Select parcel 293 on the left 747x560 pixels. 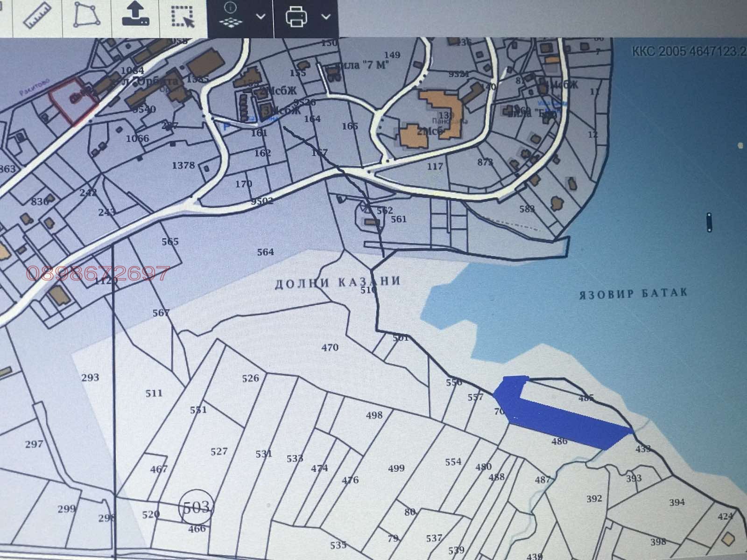coord(90,377)
